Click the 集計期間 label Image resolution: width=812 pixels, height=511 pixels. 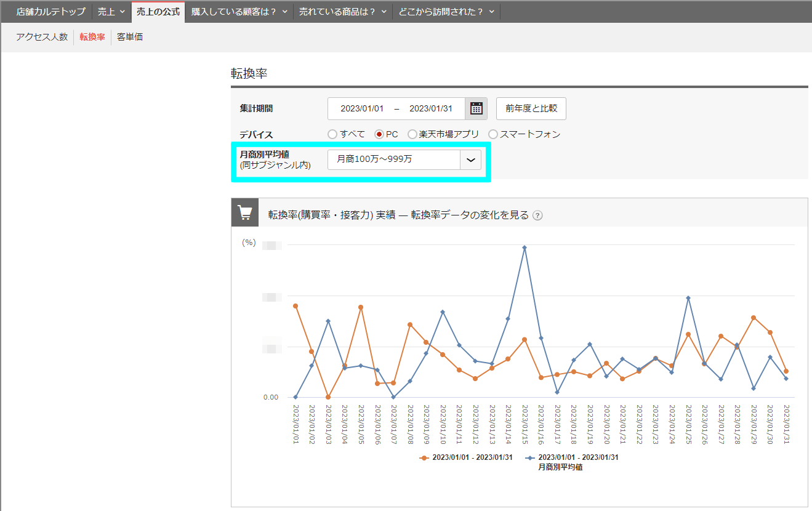point(256,108)
